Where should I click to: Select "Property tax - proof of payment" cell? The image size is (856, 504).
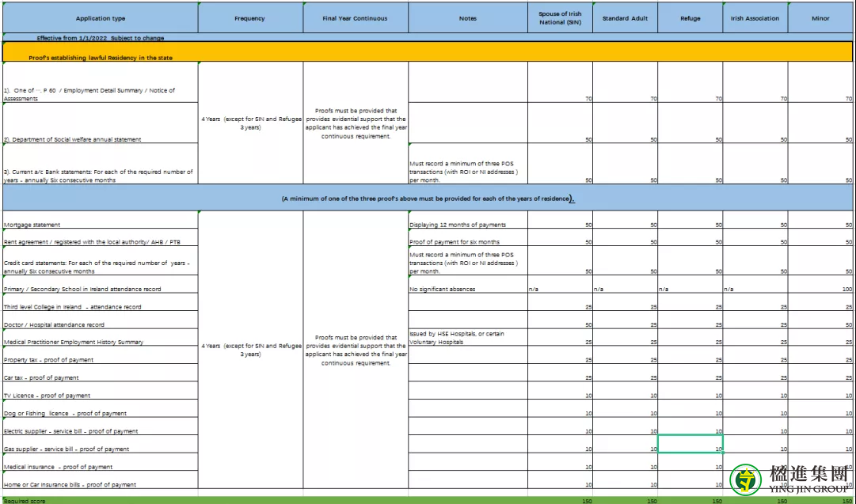pyautogui.click(x=101, y=355)
